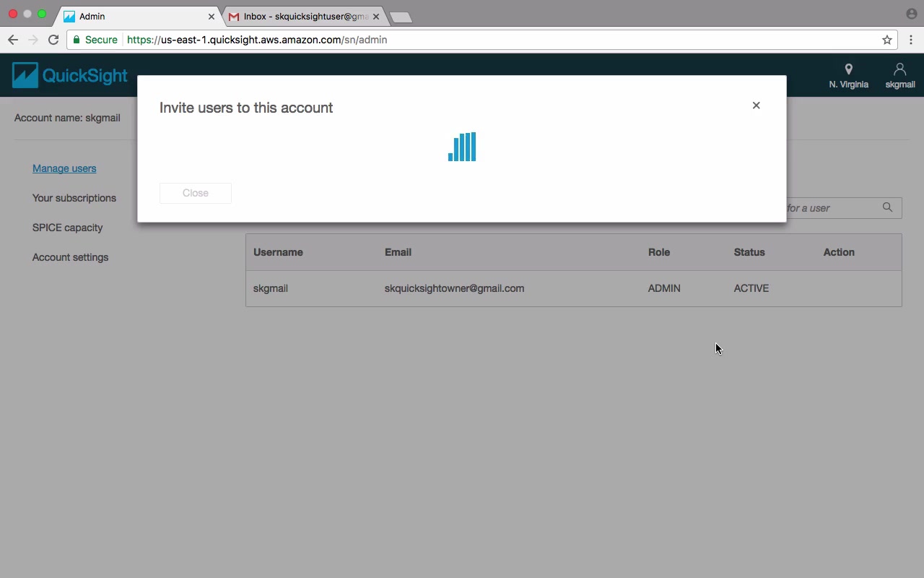Click the Username column header
The width and height of the screenshot is (924, 578).
[278, 252]
